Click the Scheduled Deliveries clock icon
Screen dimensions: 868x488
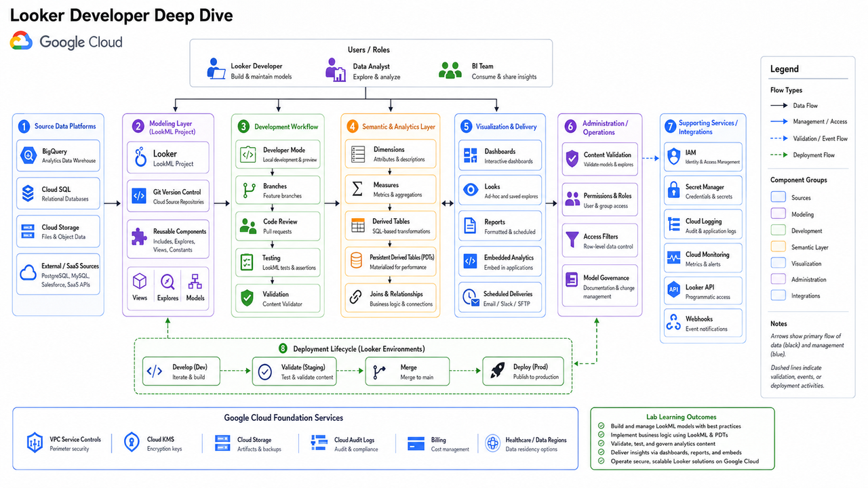pyautogui.click(x=470, y=298)
